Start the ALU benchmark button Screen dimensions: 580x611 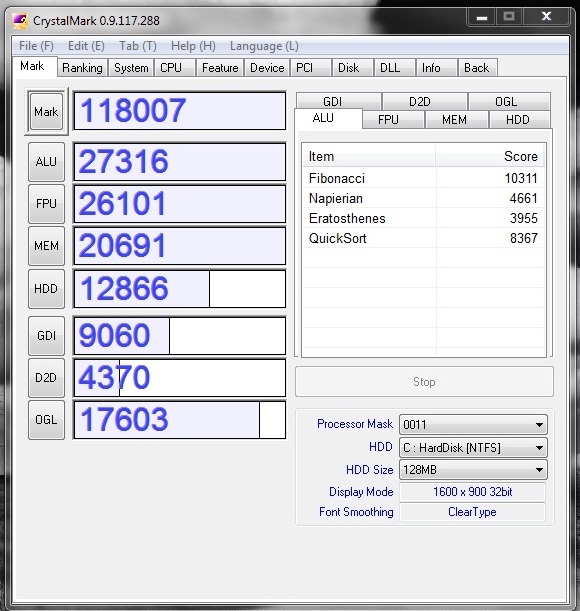tap(46, 162)
